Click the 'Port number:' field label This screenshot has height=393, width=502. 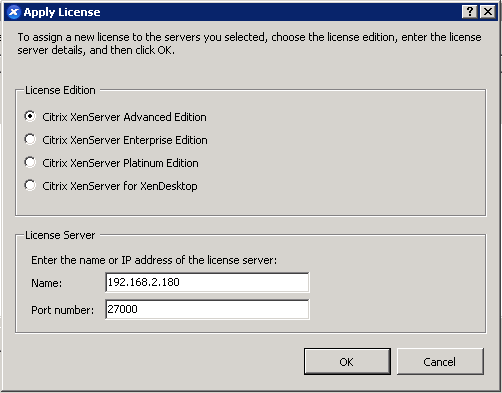pos(63,310)
